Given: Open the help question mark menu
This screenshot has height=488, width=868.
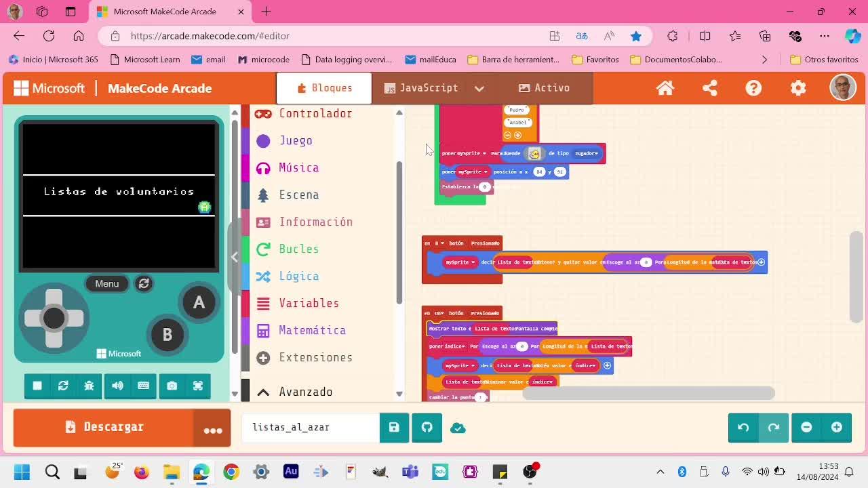Looking at the screenshot, I should pos(753,88).
